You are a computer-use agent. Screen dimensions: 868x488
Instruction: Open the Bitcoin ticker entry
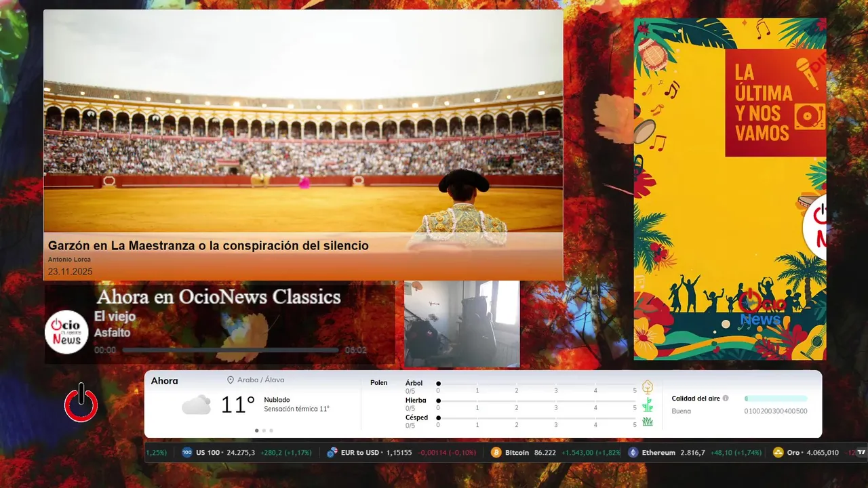click(x=555, y=452)
